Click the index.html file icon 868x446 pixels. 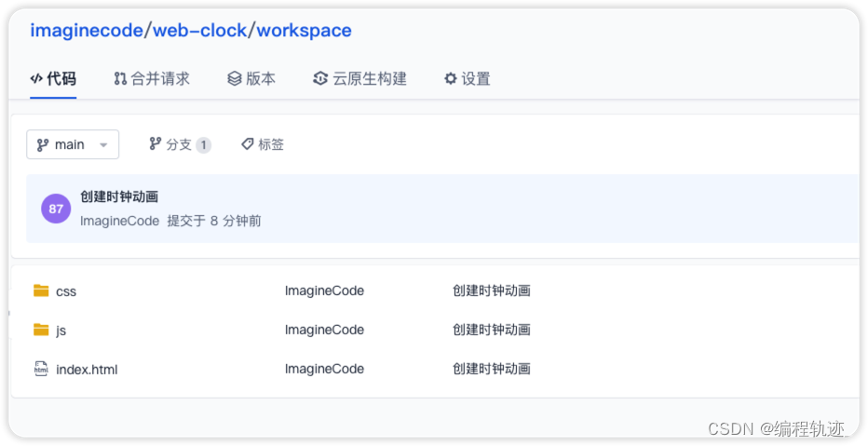(41, 369)
